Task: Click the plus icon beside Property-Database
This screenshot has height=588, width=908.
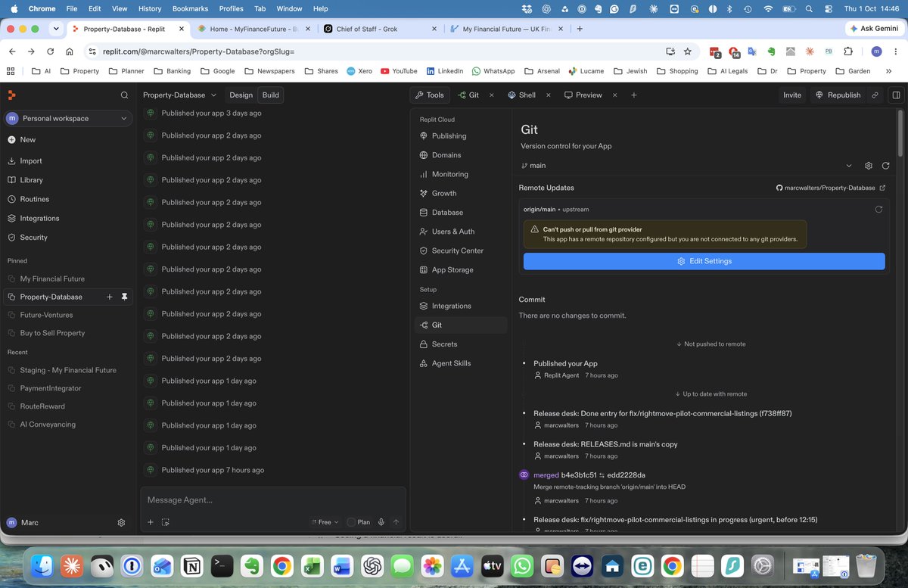Action: tap(110, 297)
